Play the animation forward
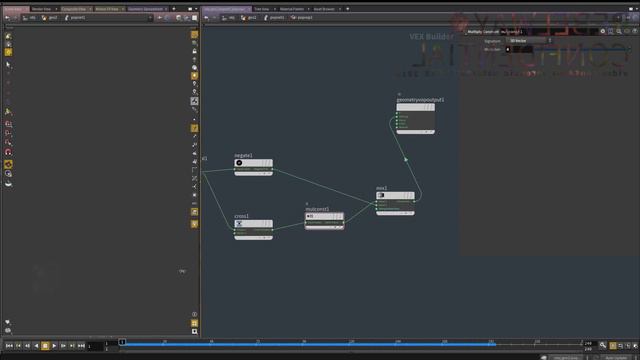The height and width of the screenshot is (360, 640). (x=54, y=346)
